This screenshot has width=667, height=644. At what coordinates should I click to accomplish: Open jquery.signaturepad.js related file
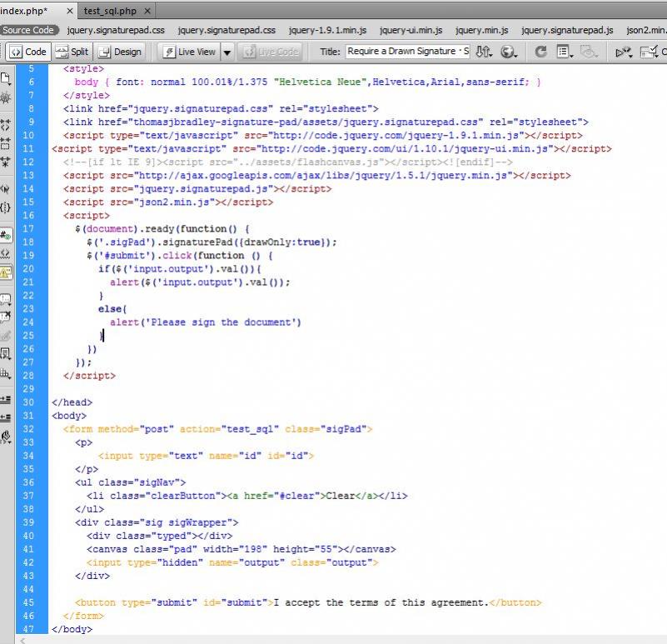coord(567,30)
